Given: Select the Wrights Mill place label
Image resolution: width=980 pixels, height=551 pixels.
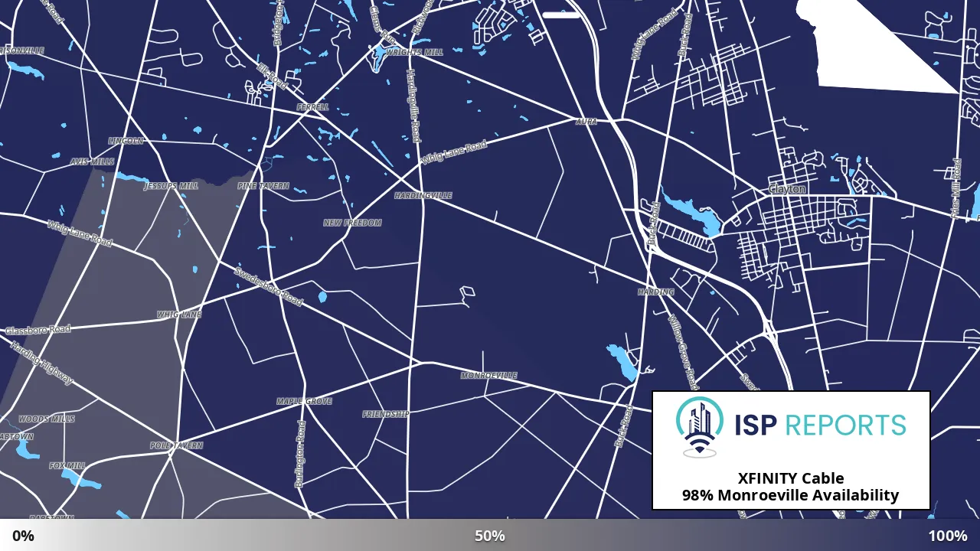Looking at the screenshot, I should coord(414,53).
